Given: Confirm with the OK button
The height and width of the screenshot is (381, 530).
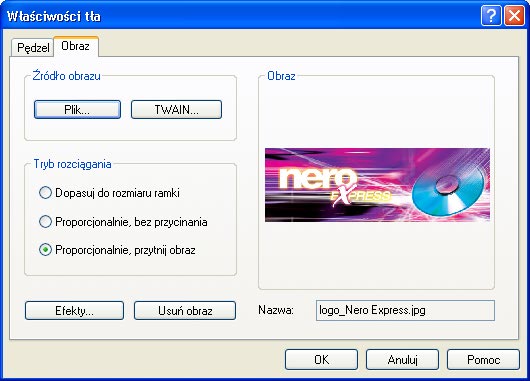Looking at the screenshot, I should click(x=321, y=359).
